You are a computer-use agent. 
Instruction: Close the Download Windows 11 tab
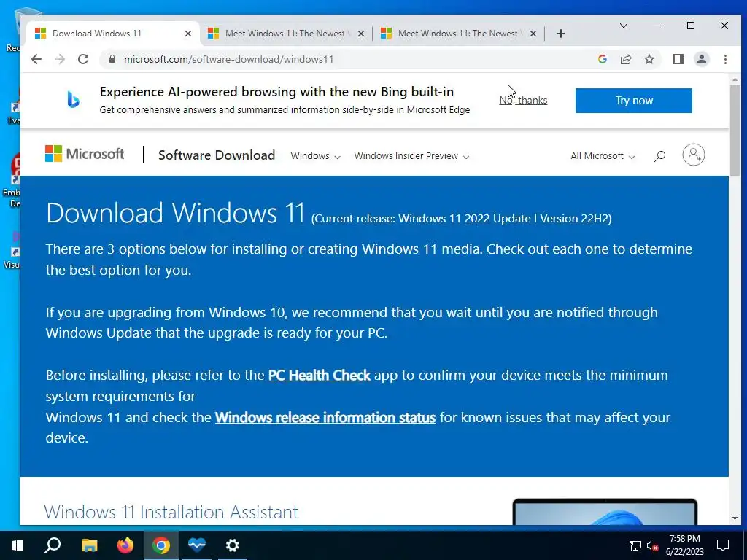tap(187, 34)
